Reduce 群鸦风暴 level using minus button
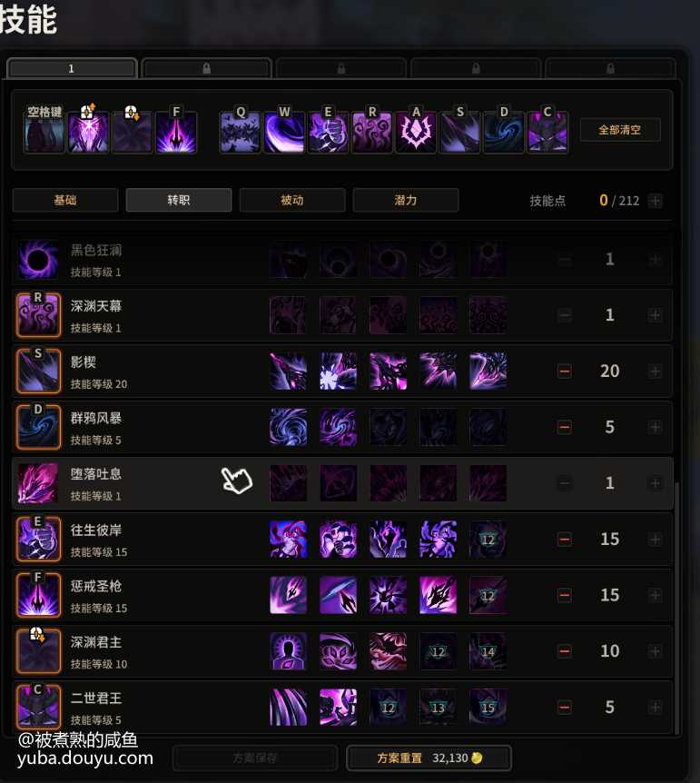This screenshot has width=700, height=783. [x=565, y=427]
